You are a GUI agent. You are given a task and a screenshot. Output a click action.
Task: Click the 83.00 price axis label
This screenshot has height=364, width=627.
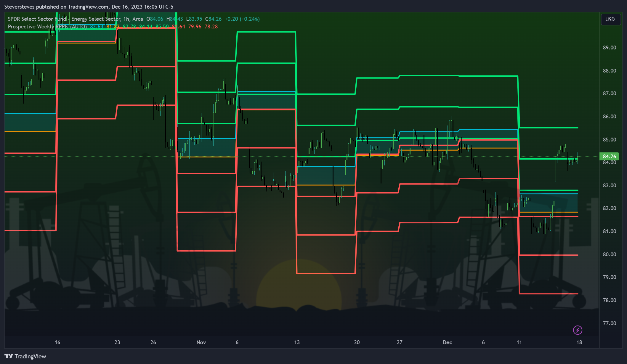click(x=610, y=186)
